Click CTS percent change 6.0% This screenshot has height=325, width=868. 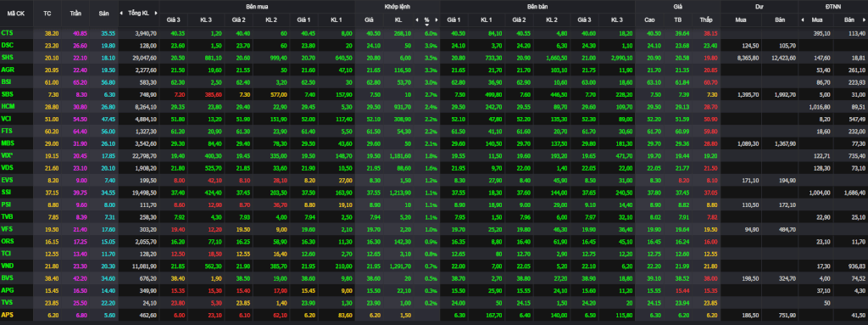click(x=431, y=33)
